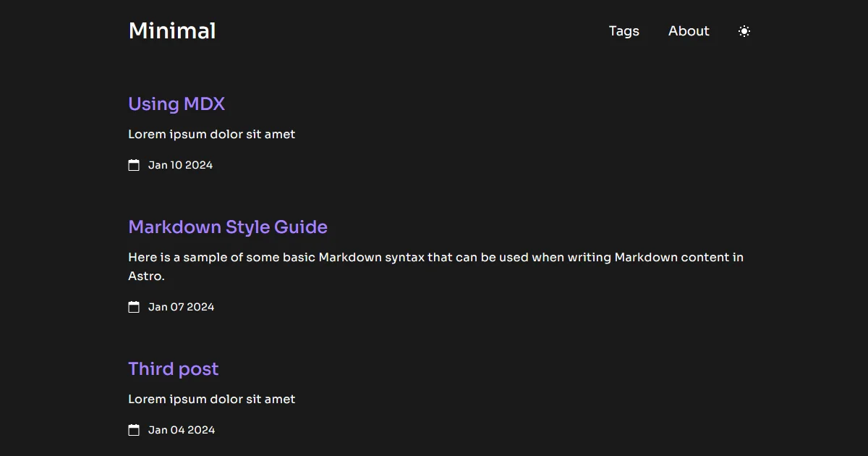Go home via the Minimal site title
This screenshot has height=456, width=868.
coord(172,31)
